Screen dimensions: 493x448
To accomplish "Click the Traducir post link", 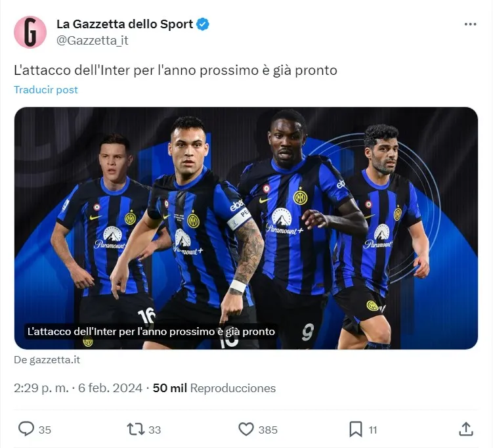I will (46, 89).
